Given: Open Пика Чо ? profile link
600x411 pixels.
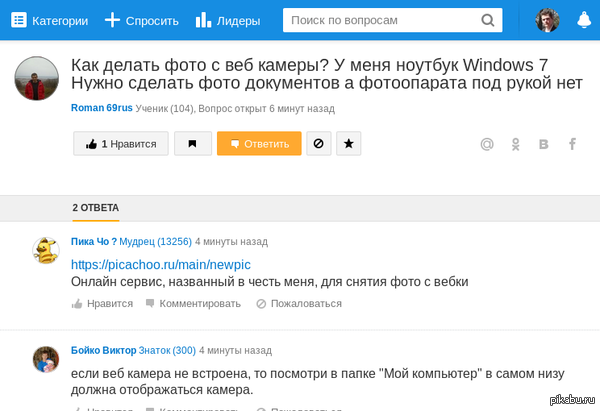Looking at the screenshot, I should tap(94, 242).
